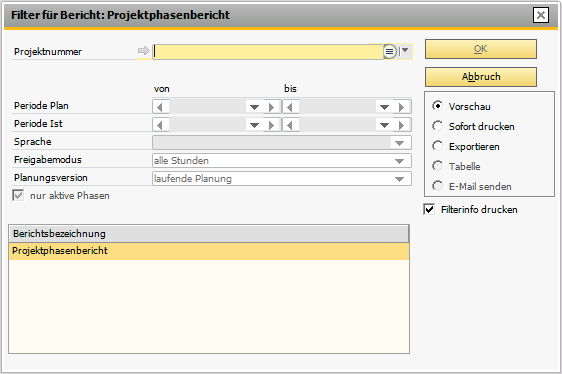The height and width of the screenshot is (374, 562).
Task: Select the Exportieren radio option
Action: (437, 146)
